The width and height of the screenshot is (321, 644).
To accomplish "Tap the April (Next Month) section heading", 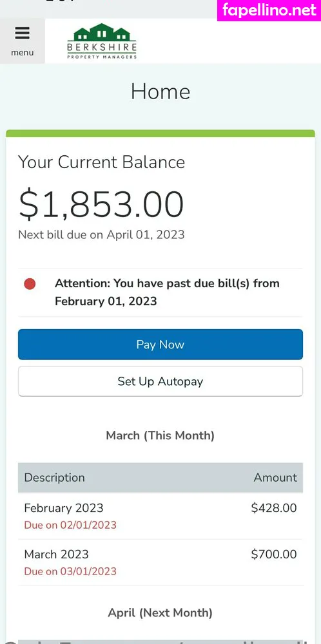I will tap(160, 613).
